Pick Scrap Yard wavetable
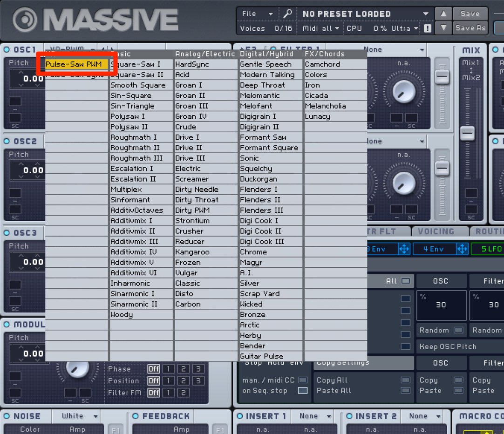 (271, 294)
